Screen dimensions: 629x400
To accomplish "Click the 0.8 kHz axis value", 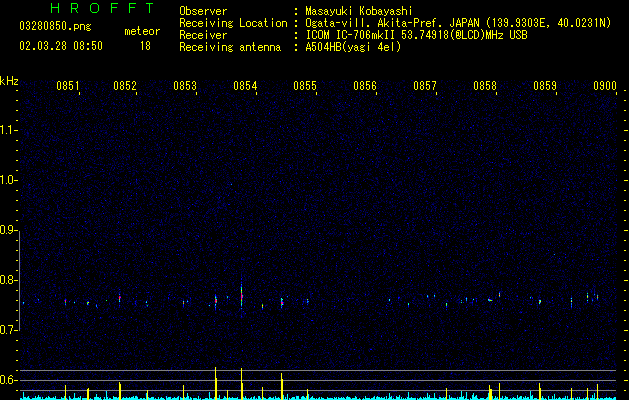I will click(x=9, y=280).
